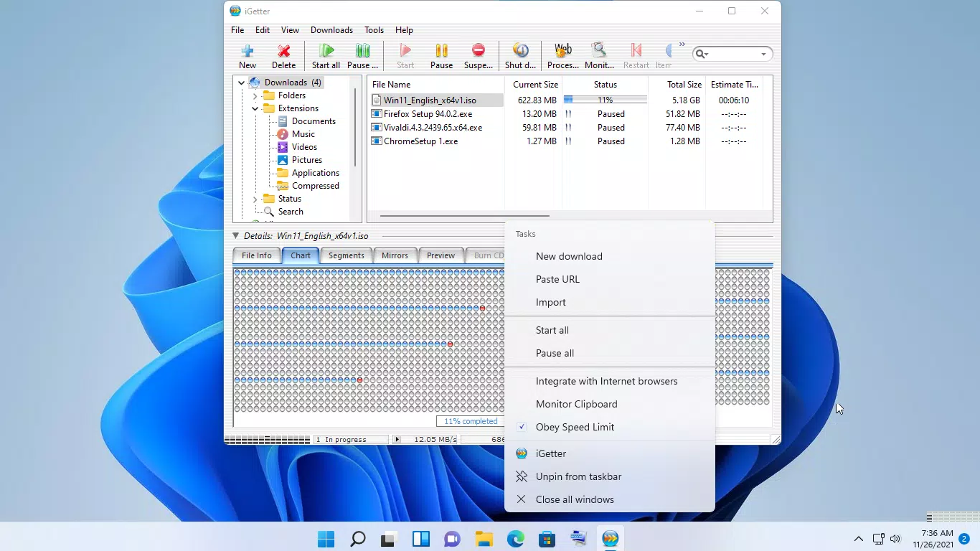Show hidden system tray icons
980x551 pixels.
858,539
